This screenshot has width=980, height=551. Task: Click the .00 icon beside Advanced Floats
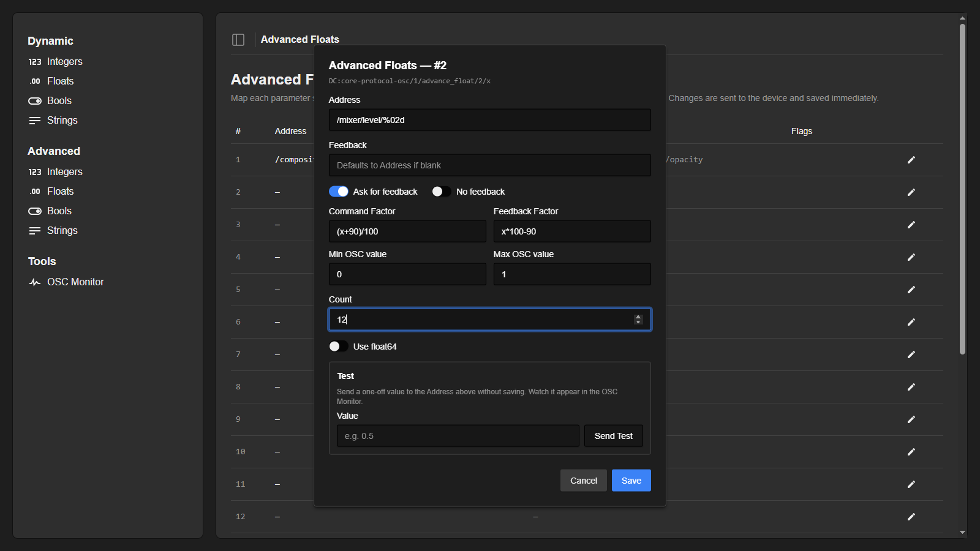tap(35, 192)
